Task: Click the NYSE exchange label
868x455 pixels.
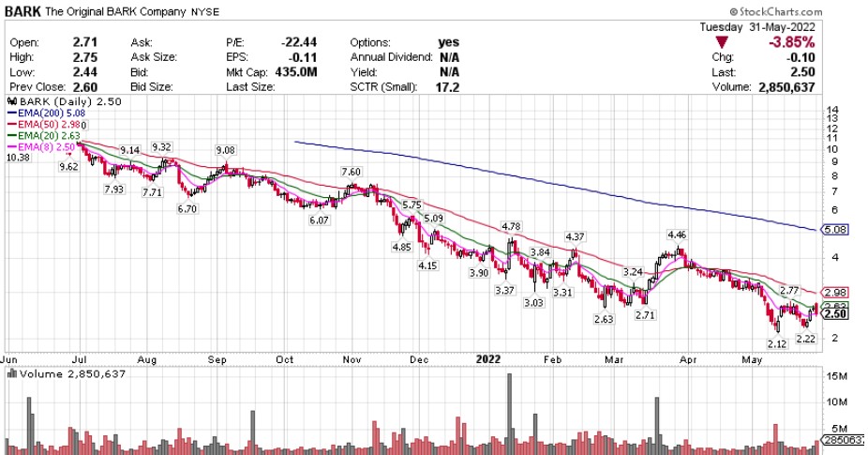Action: click(205, 11)
